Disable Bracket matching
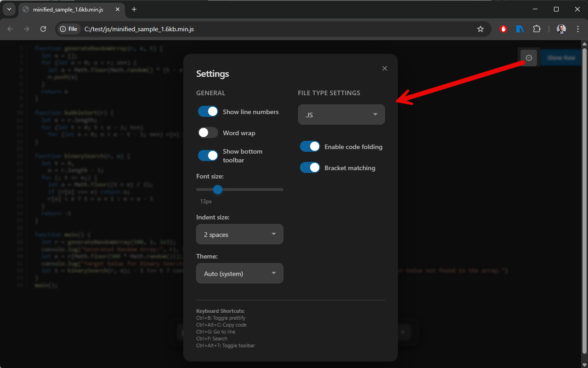588x368 pixels. coord(310,167)
